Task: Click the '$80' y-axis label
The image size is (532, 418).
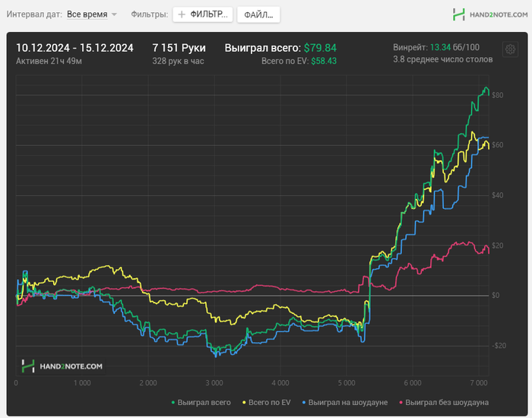Action: click(x=497, y=95)
